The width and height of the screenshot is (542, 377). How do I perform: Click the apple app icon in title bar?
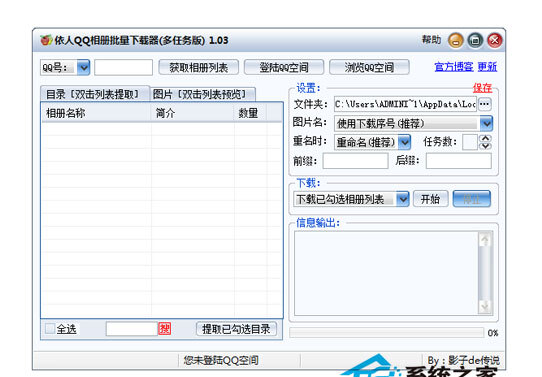[x=46, y=40]
